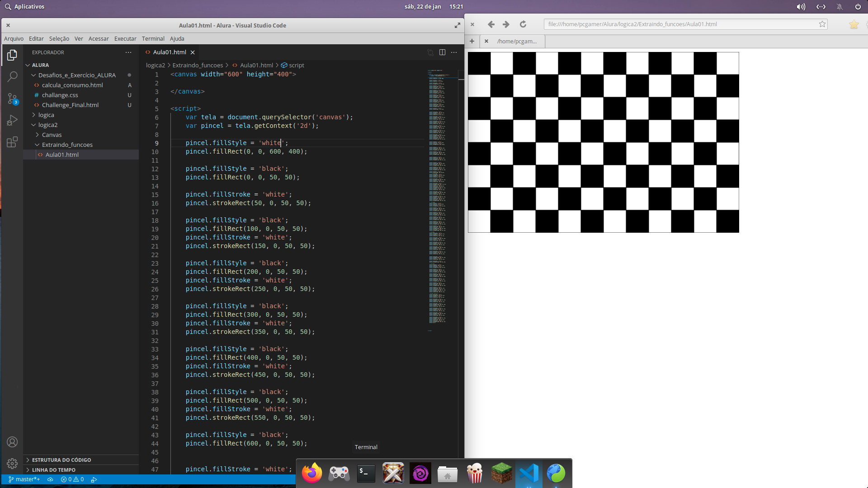Select the Aula01.html editor tab
This screenshot has height=488, width=868.
pos(170,52)
